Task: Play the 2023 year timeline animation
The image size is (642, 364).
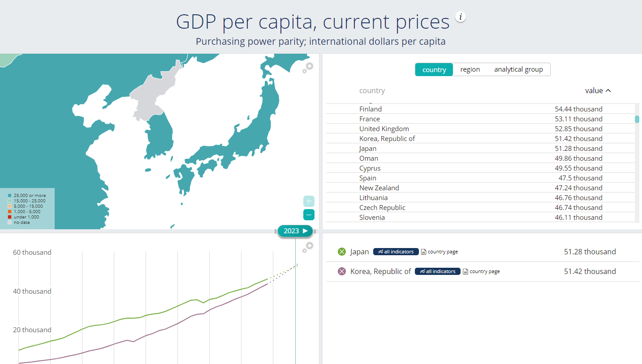Action: click(x=305, y=231)
